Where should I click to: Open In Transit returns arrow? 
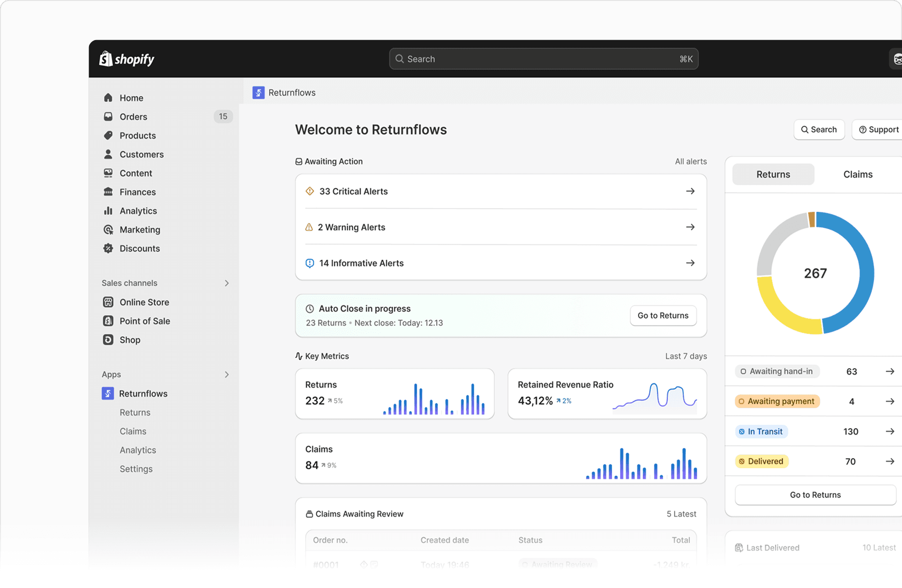890,431
